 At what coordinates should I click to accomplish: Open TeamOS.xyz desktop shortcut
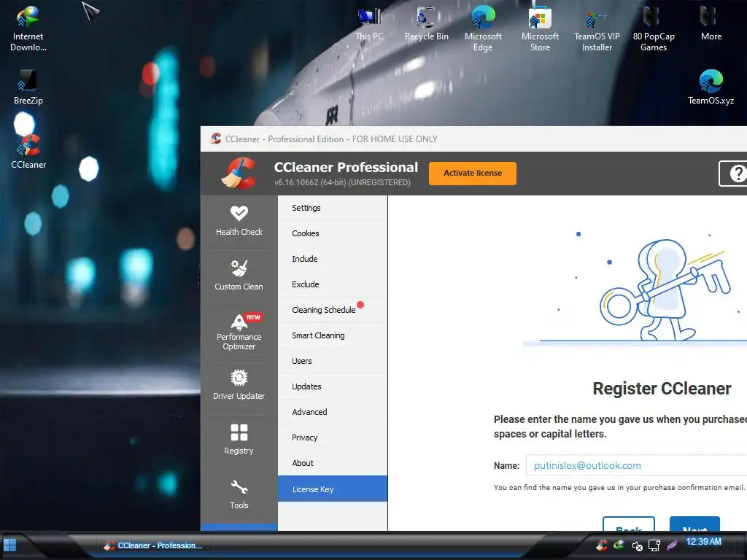point(711,87)
